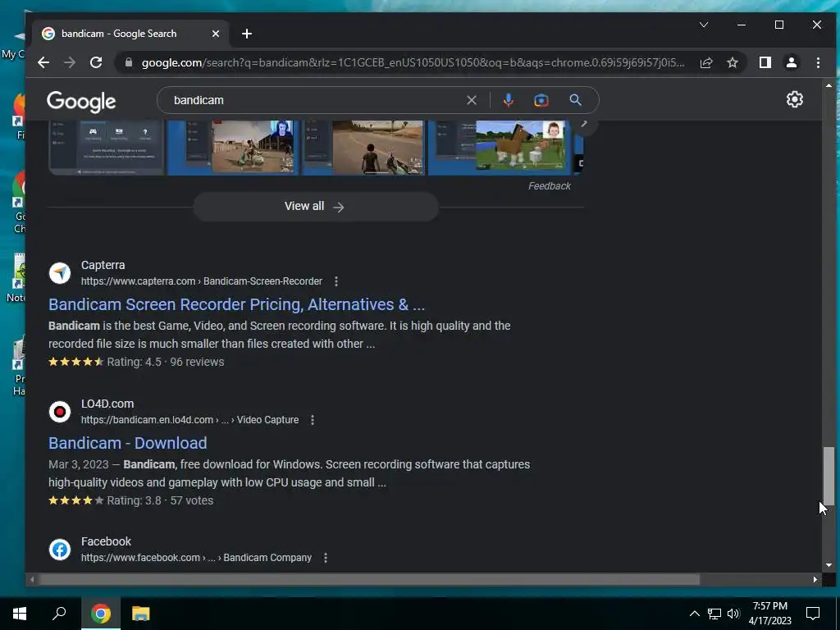Screen dimensions: 840x630
Task: Click the address bar URL
Action: point(413,62)
